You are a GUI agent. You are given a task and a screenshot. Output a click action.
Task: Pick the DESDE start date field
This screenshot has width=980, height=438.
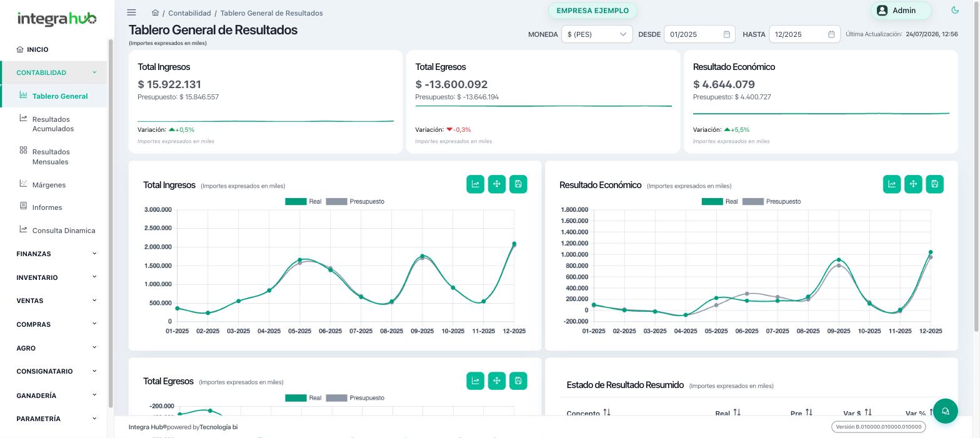pyautogui.click(x=699, y=34)
